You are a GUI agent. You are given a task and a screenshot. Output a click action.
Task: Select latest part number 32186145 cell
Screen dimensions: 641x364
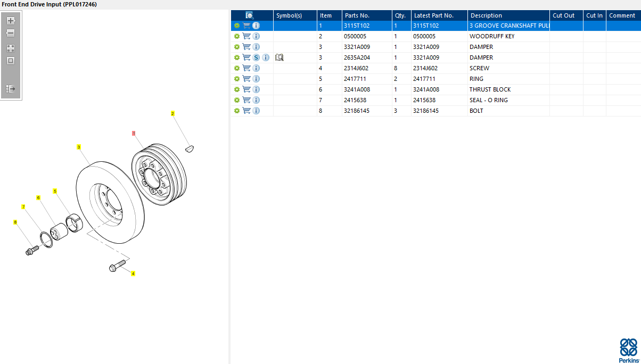(x=440, y=111)
